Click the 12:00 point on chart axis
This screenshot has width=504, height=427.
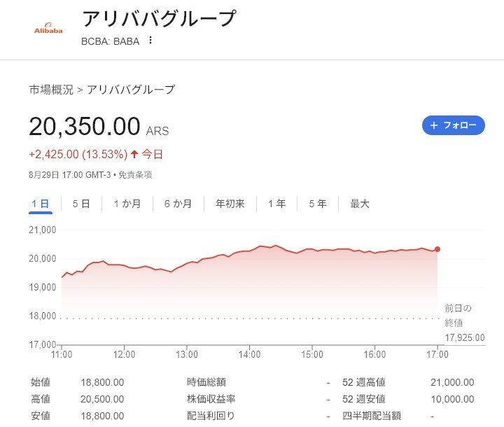(124, 354)
